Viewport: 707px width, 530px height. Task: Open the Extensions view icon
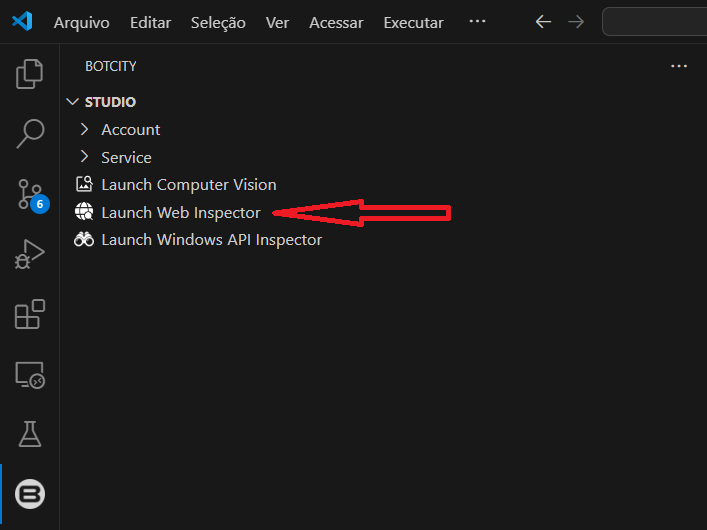coord(30,315)
